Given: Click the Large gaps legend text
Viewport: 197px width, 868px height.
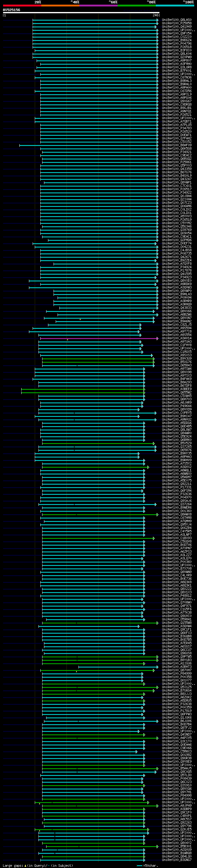Looking at the screenshot, I should (38, 866).
